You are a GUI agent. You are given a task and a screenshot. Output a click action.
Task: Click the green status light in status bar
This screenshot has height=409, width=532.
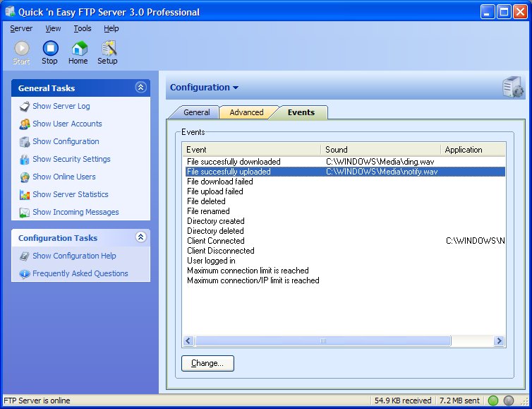tap(493, 401)
